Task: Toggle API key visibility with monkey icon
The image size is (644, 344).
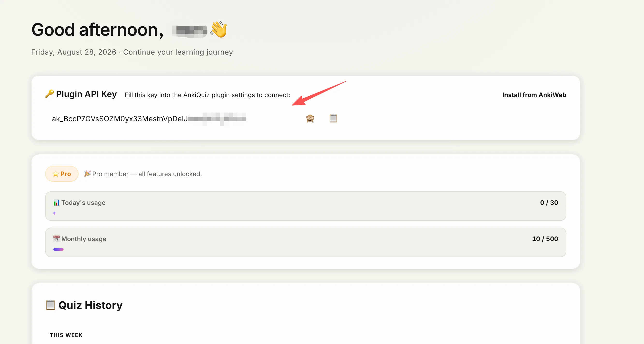Action: pos(310,118)
